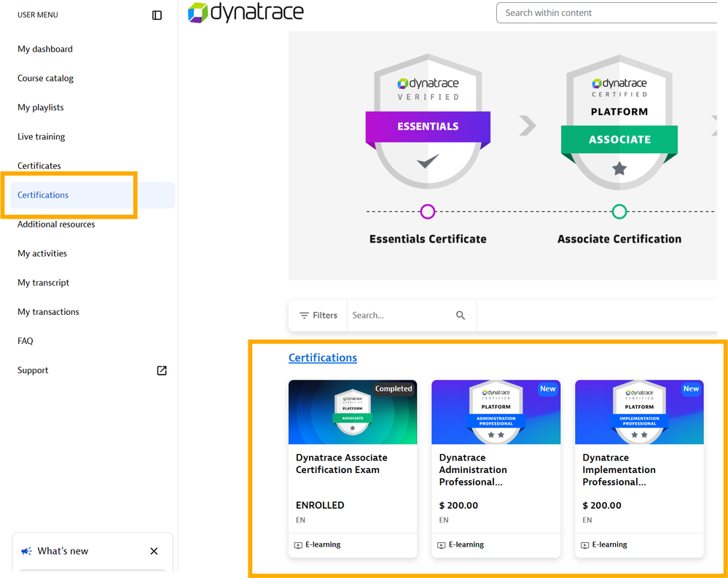Open Additional resources
This screenshot has height=578, width=728.
pyautogui.click(x=56, y=224)
